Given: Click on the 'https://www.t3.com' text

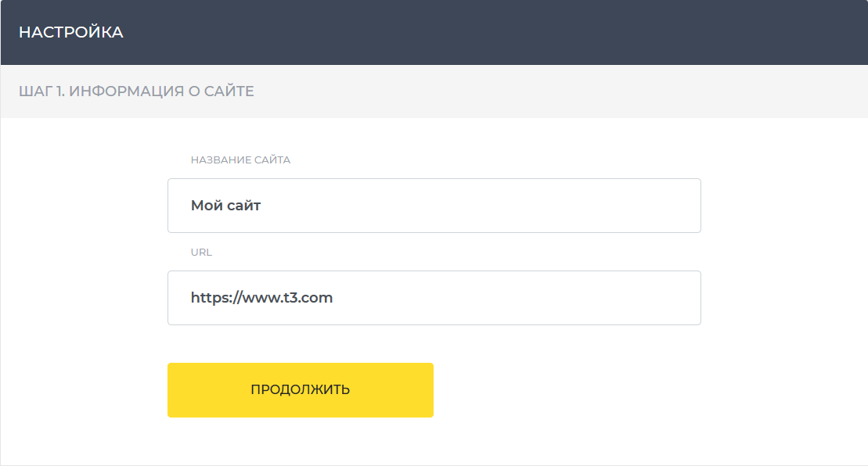Looking at the screenshot, I should coord(261,298).
